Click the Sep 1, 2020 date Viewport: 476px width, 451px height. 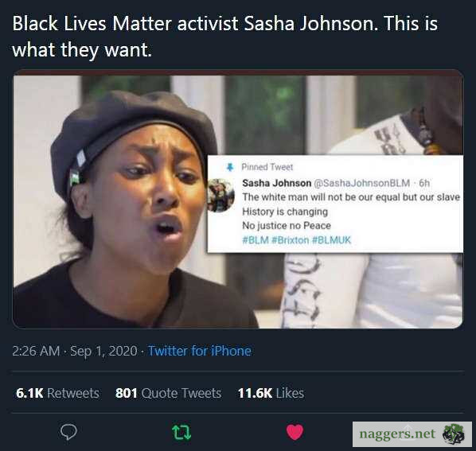tap(103, 352)
